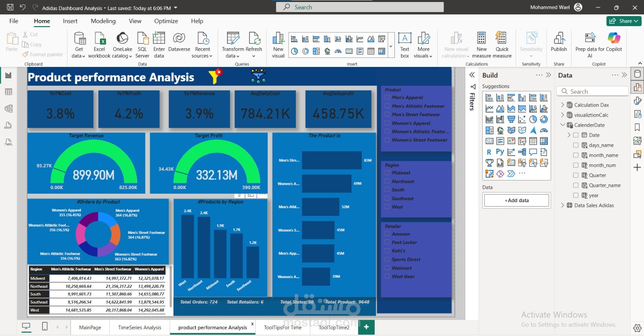Open DAX query view
Viewport: 644px width, 336px height.
coord(8,125)
